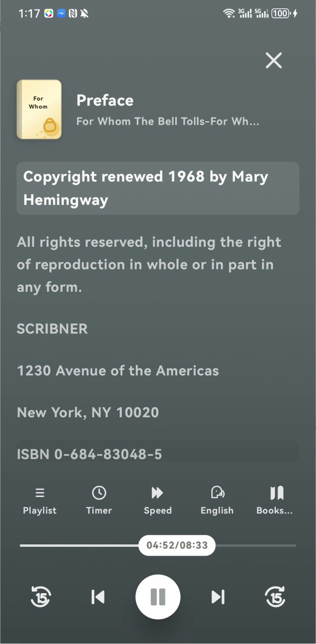Image resolution: width=316 pixels, height=644 pixels.
Task: Fast forward 15 seconds
Action: coord(275,597)
